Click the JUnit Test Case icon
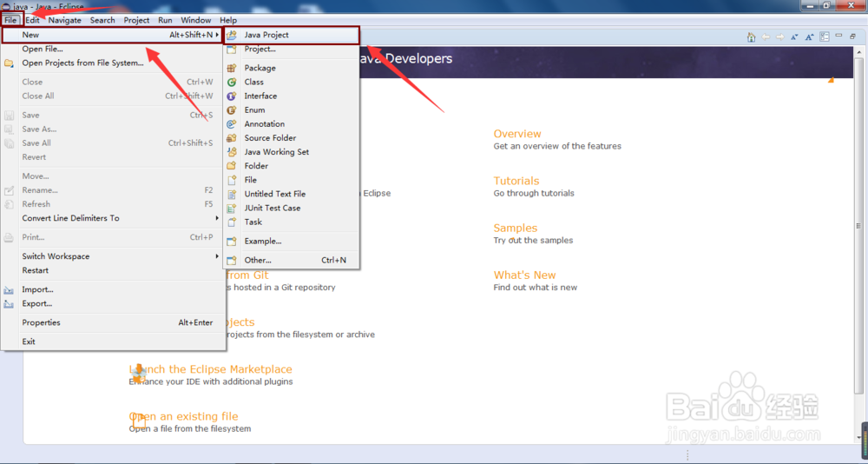This screenshot has height=464, width=868. tap(232, 208)
